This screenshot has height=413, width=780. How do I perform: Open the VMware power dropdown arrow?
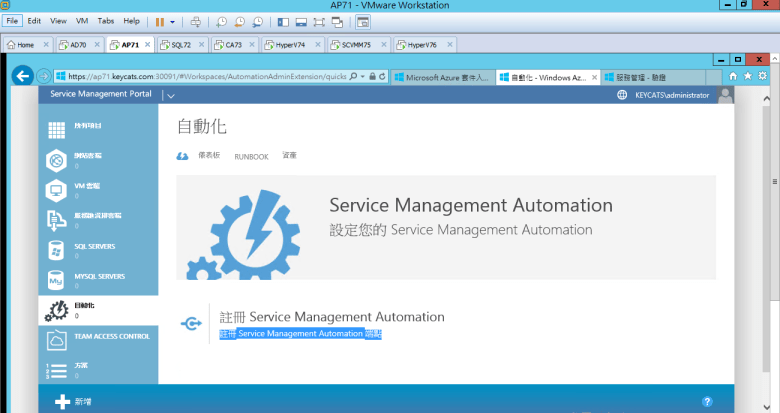tap(173, 21)
